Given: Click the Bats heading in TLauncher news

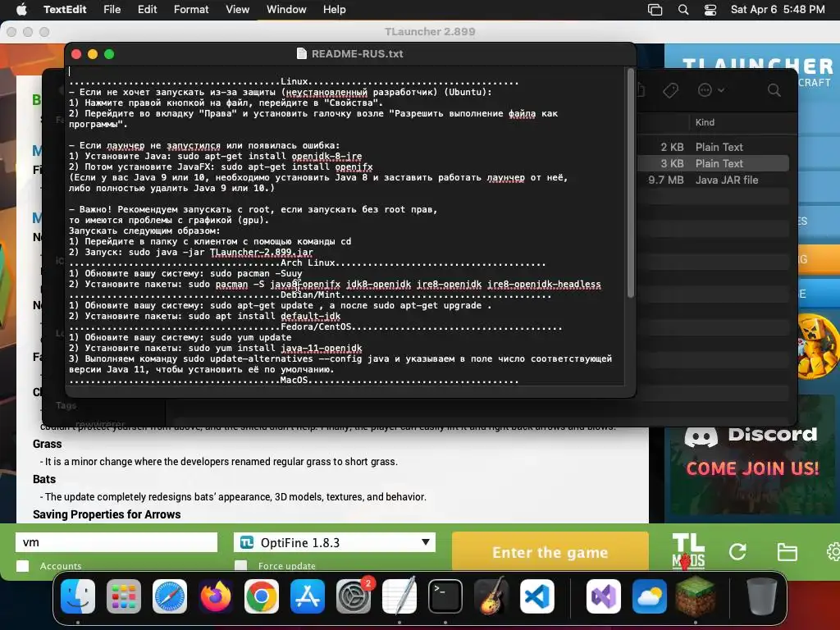Looking at the screenshot, I should [44, 479].
